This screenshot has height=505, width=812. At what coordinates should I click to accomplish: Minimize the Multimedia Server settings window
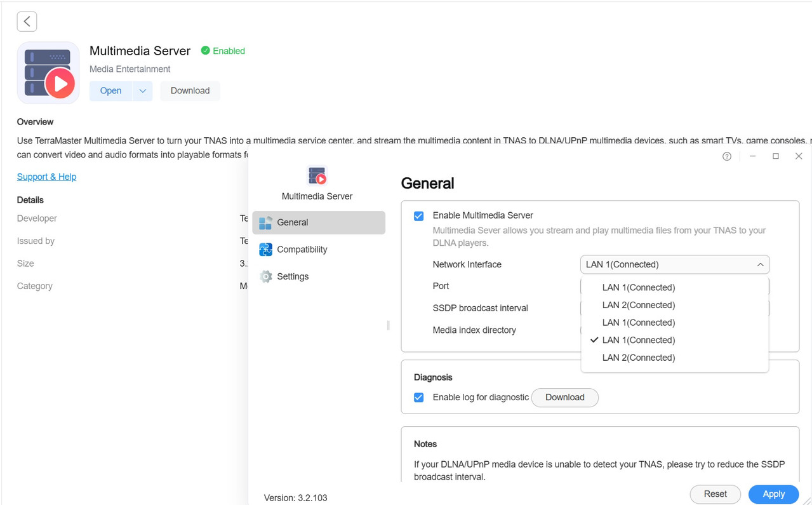coord(752,156)
